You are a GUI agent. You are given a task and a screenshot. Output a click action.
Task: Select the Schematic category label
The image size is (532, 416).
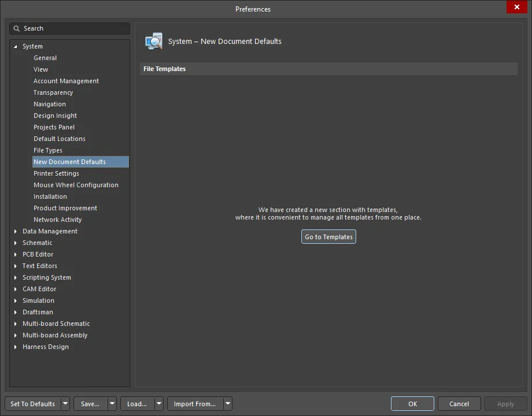pos(38,243)
